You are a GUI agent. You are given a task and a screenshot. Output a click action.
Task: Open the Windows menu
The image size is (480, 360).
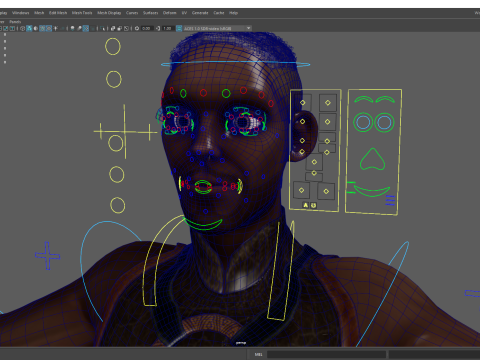(20, 13)
